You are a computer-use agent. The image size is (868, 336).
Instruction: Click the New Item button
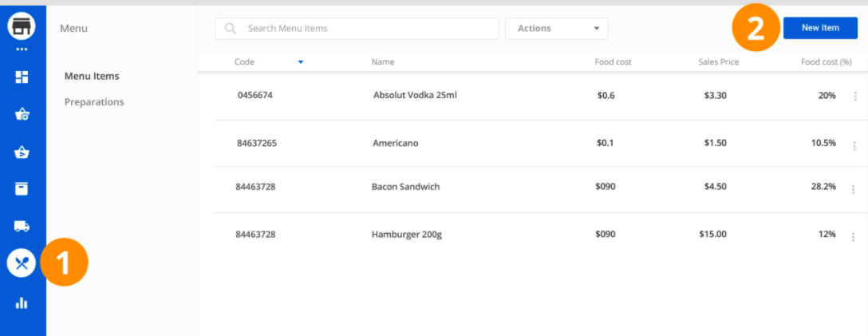pyautogui.click(x=820, y=28)
